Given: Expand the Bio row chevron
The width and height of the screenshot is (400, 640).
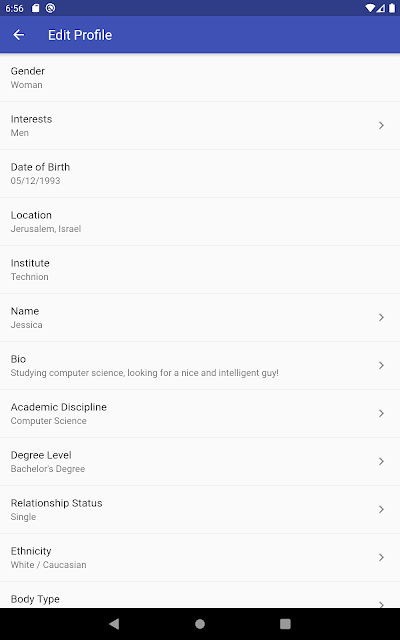Looking at the screenshot, I should [381, 365].
